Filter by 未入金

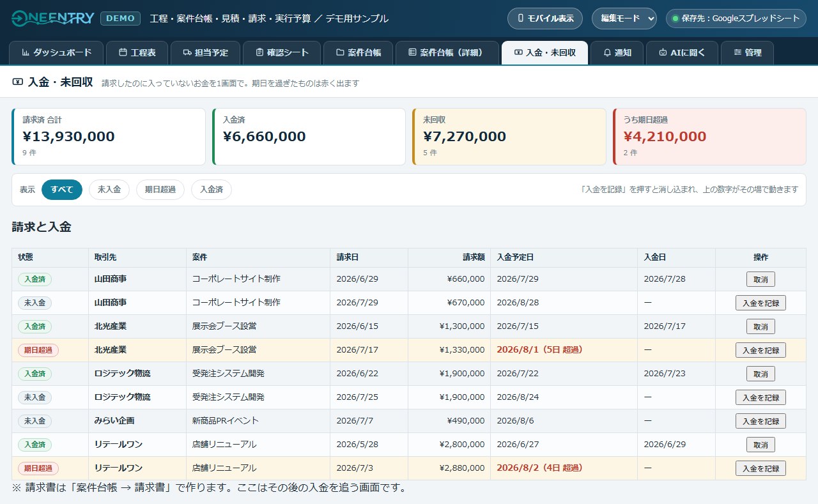(109, 190)
